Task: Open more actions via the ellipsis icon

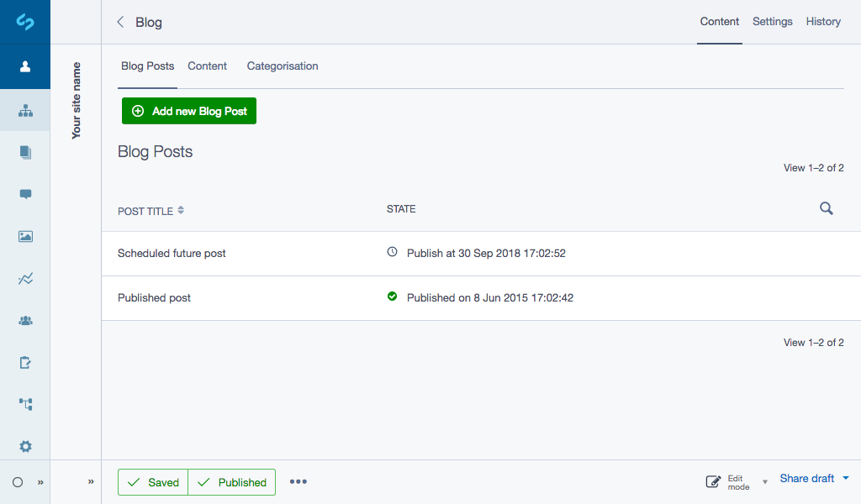Action: [298, 480]
